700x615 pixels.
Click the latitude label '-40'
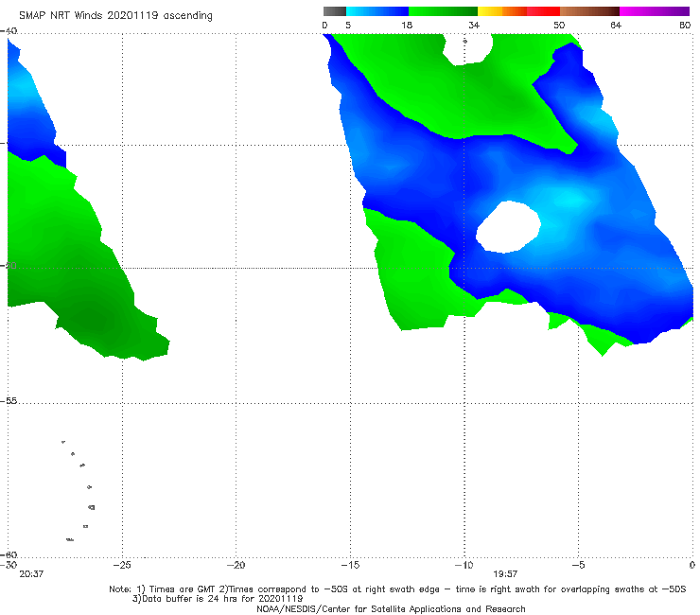point(9,31)
